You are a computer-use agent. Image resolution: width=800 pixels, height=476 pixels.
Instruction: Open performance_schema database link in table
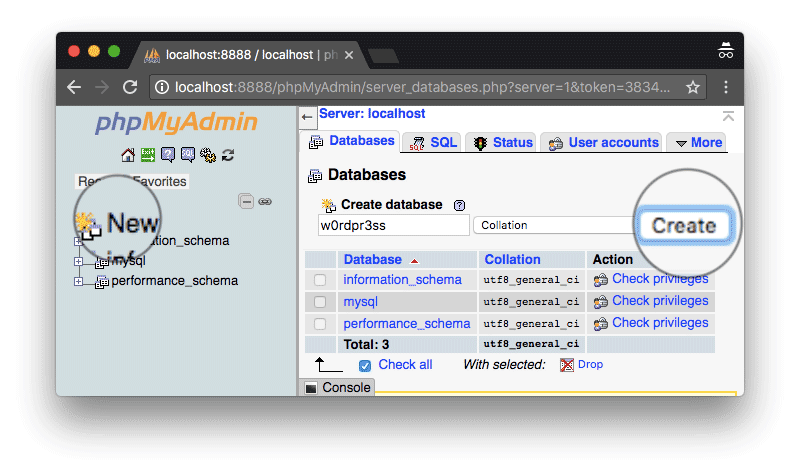[407, 324]
